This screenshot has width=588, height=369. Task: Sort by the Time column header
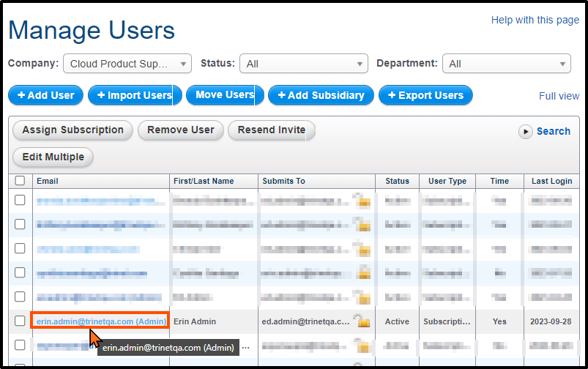tap(499, 181)
